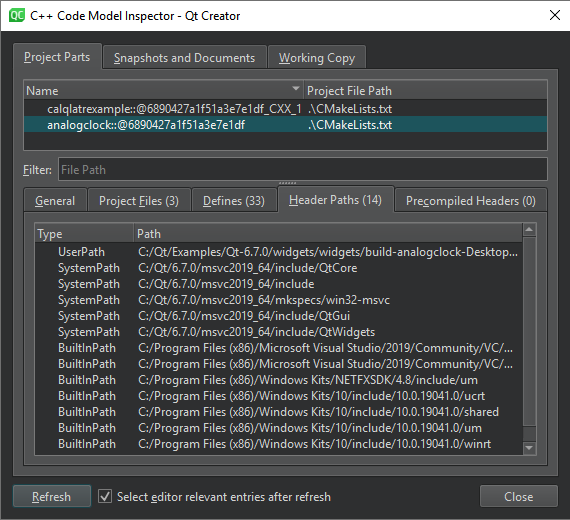Select the path ending in msvc2019_64/include
Screen dimensions: 570x520
point(279,284)
